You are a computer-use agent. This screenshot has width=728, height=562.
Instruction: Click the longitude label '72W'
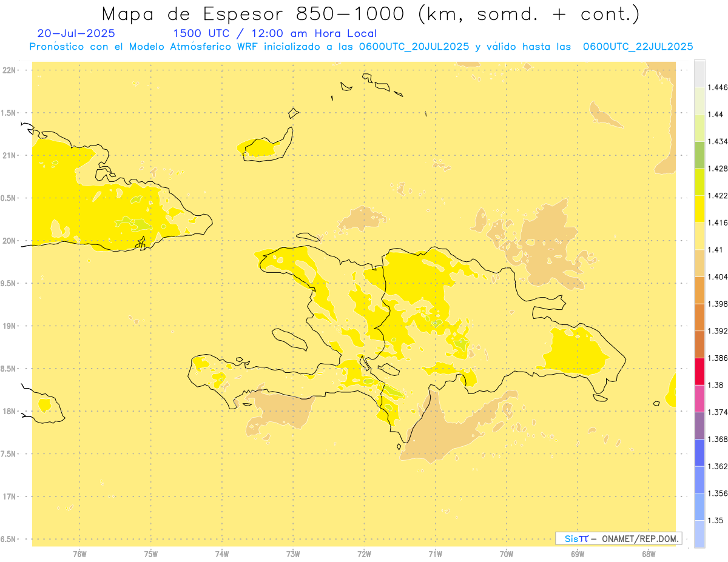364,554
